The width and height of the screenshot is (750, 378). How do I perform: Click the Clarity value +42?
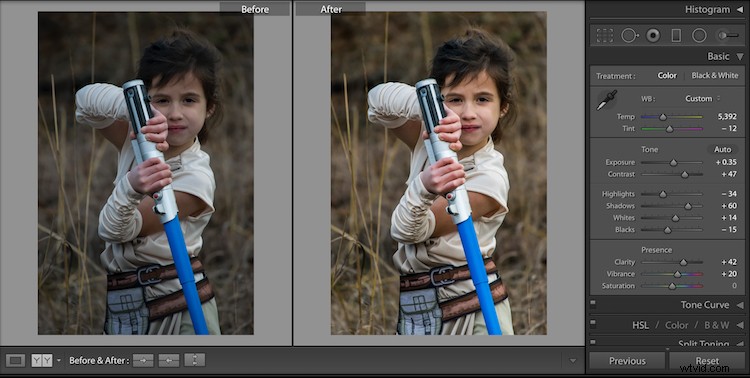(x=729, y=262)
